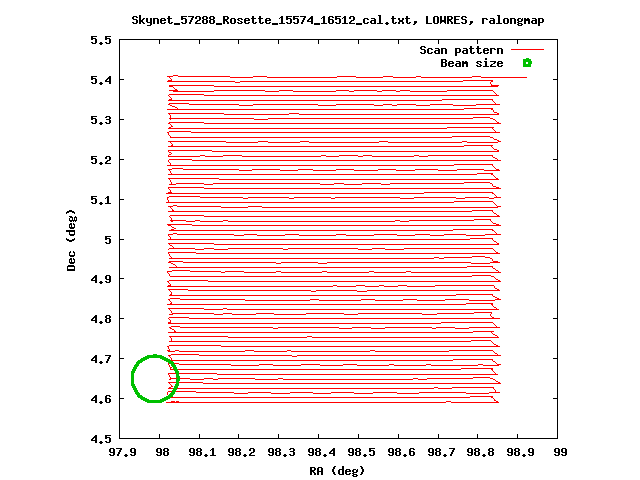The width and height of the screenshot is (640, 480).
Task: Click the 98.7 RA axis tick label
Action: [x=441, y=453]
